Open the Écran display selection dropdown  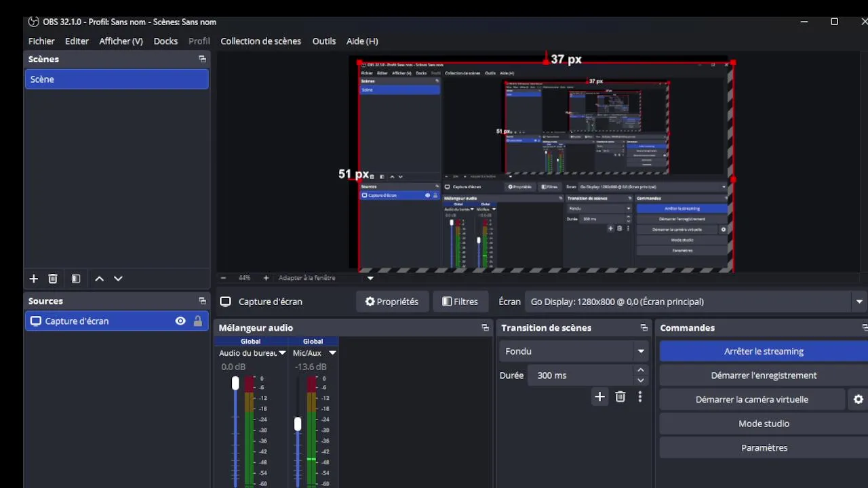(696, 302)
